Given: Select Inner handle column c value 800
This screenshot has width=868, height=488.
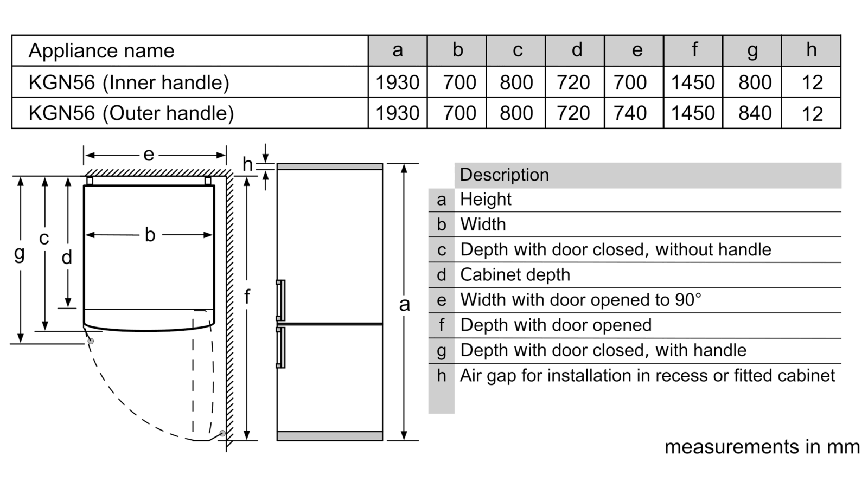Looking at the screenshot, I should (516, 82).
